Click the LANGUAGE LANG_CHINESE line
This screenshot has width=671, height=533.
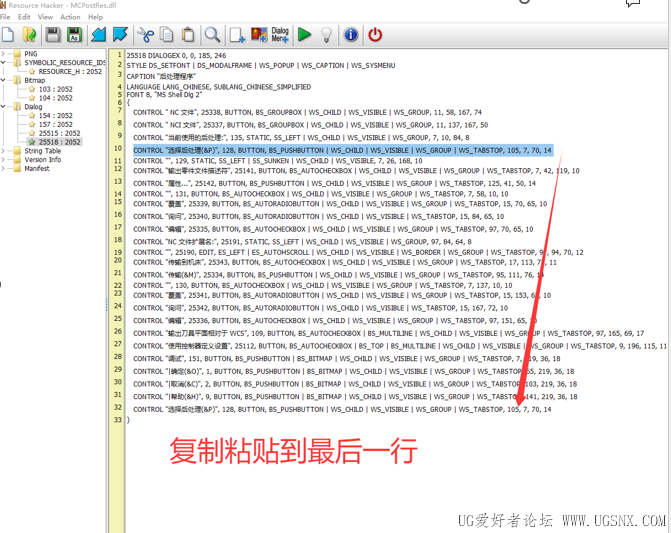click(x=219, y=87)
